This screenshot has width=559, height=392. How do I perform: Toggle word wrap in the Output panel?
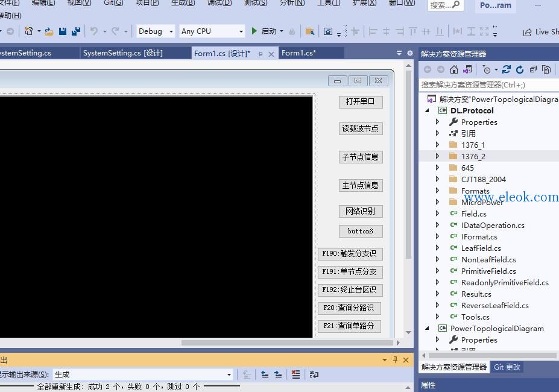click(x=314, y=374)
